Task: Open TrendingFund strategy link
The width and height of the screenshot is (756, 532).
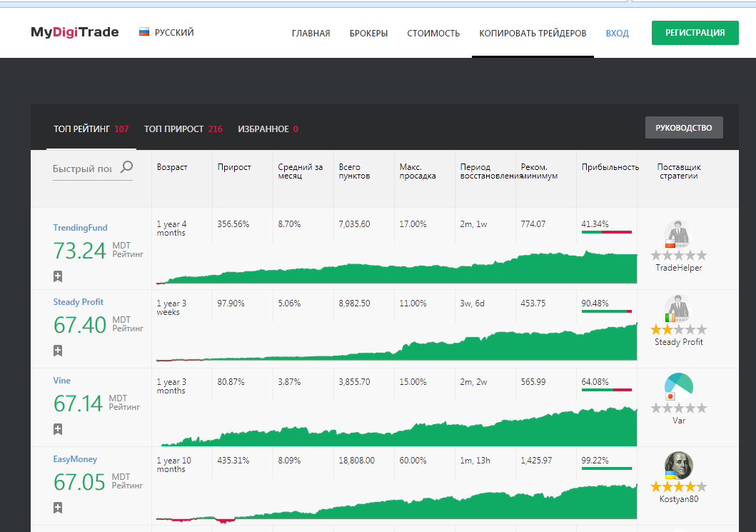Action: tap(80, 228)
